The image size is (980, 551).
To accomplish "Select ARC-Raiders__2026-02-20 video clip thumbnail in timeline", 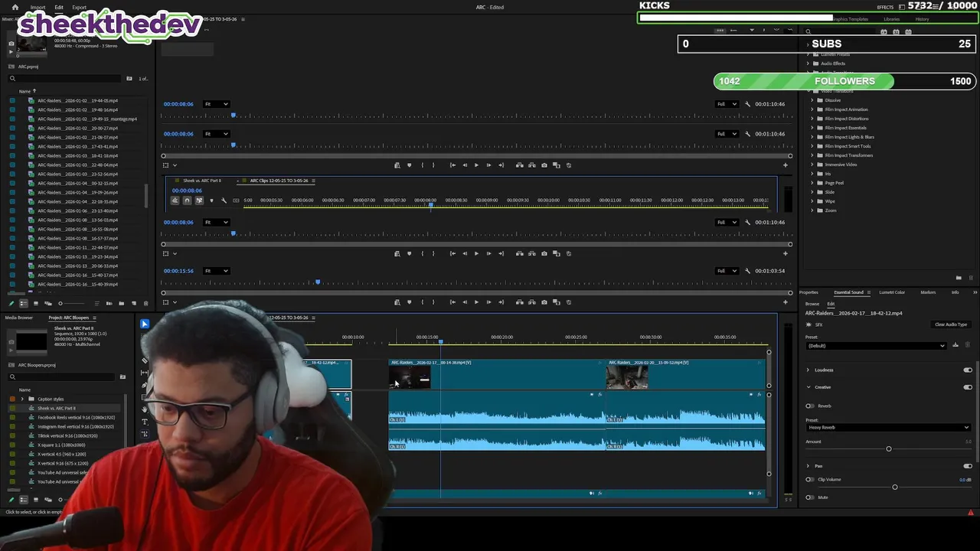I will [x=627, y=377].
